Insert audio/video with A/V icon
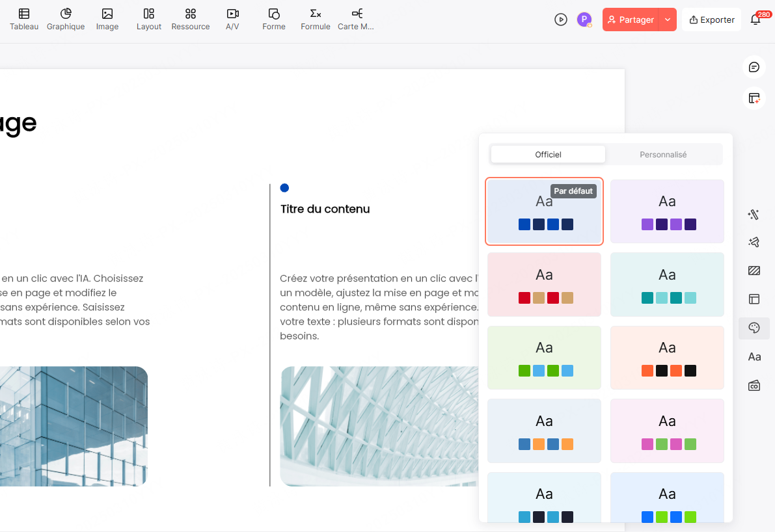This screenshot has width=775, height=532. tap(232, 19)
